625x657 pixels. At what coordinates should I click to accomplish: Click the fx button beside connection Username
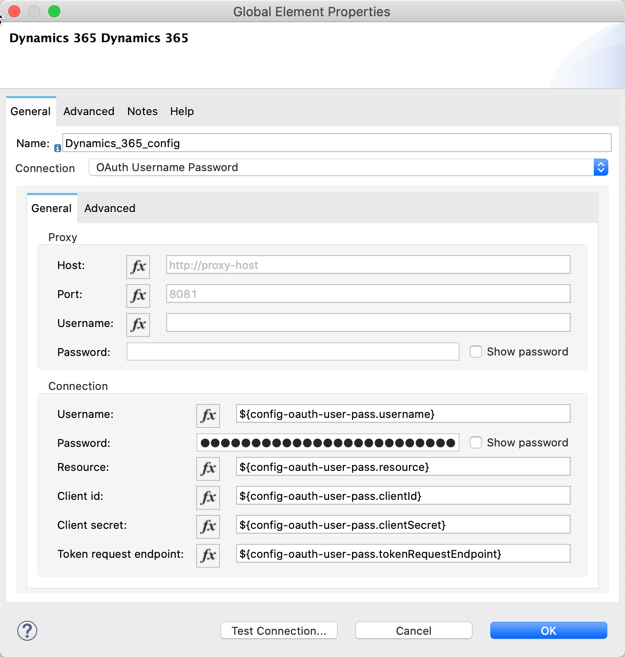208,415
